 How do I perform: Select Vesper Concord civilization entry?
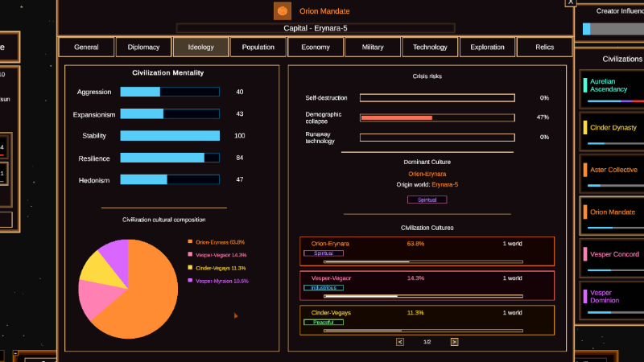point(612,258)
